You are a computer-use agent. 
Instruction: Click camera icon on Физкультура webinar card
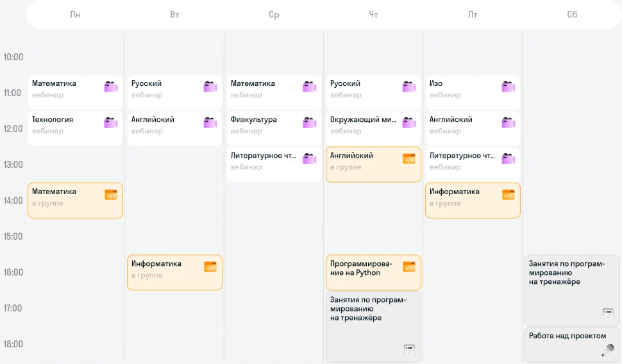click(310, 122)
